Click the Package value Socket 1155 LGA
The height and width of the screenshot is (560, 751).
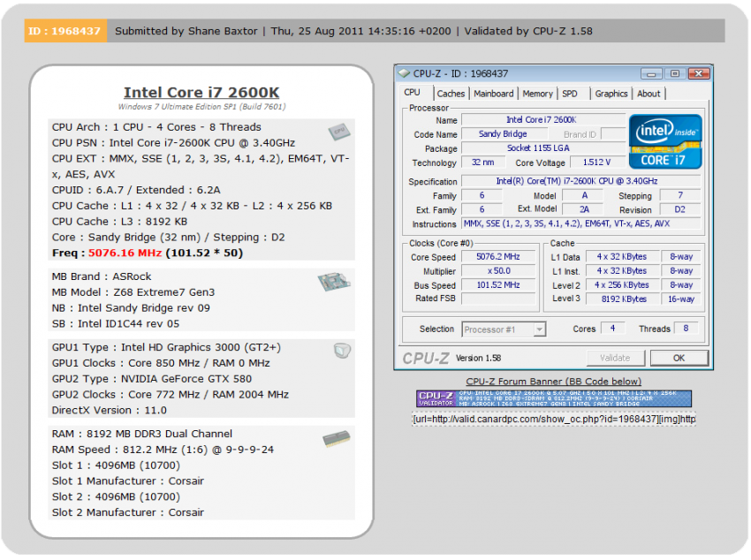pos(543,148)
